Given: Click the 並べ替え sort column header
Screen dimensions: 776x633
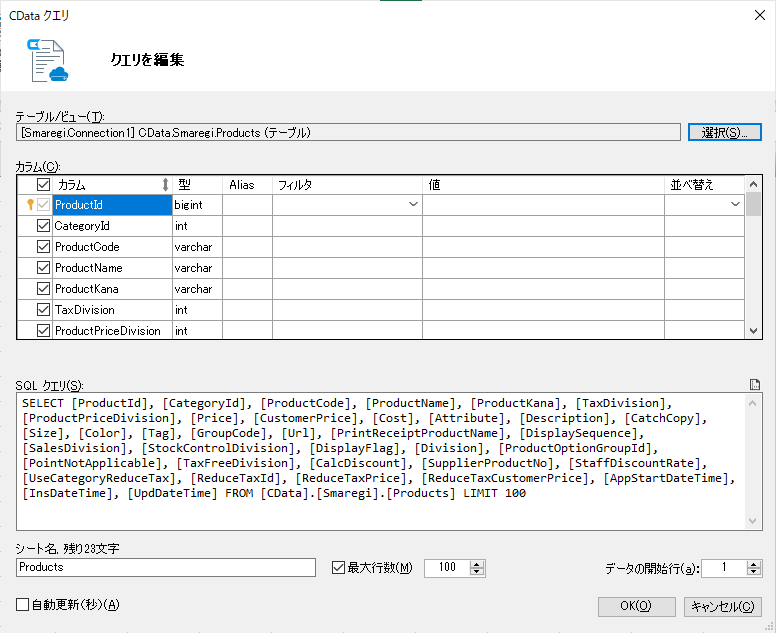Looking at the screenshot, I should pyautogui.click(x=704, y=185).
